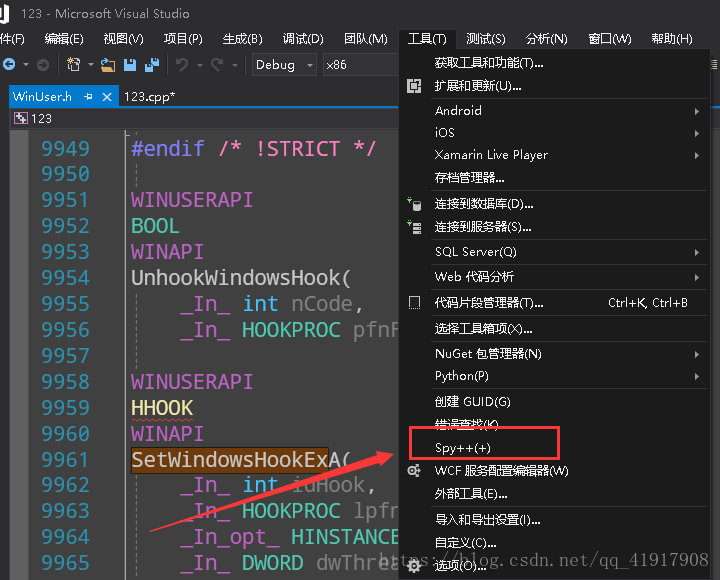The width and height of the screenshot is (720, 580).
Task: Click the Code Snippets Manager icon
Action: coord(414,303)
